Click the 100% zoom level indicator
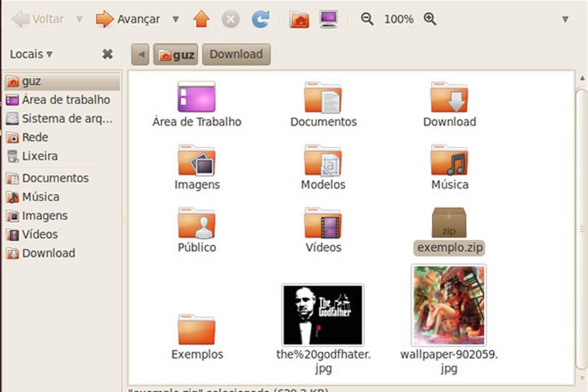Image resolution: width=588 pixels, height=392 pixels. tap(398, 19)
